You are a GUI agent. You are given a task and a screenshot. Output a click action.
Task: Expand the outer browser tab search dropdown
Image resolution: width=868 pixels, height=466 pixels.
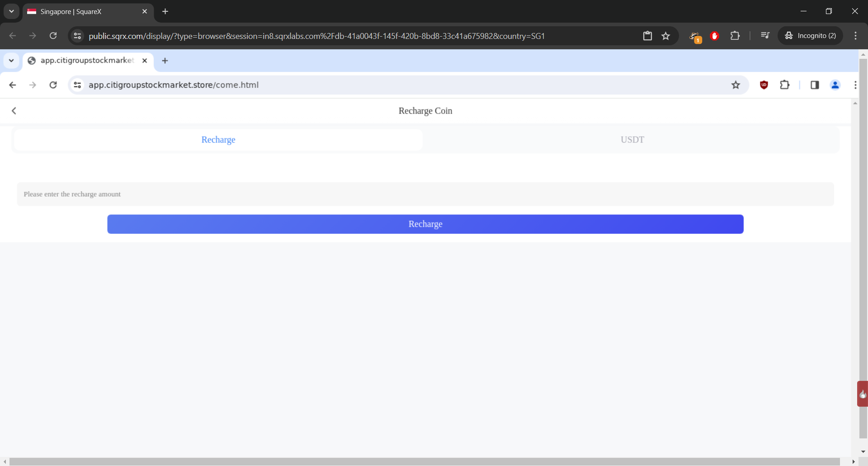pyautogui.click(x=11, y=11)
